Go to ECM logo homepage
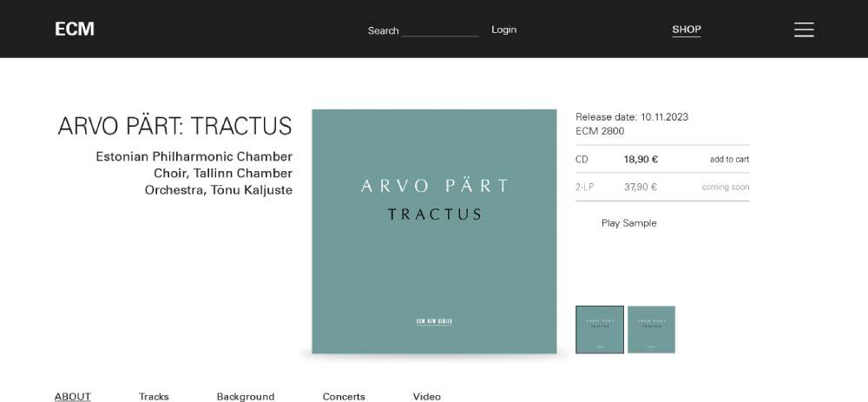868x402 pixels. tap(74, 30)
